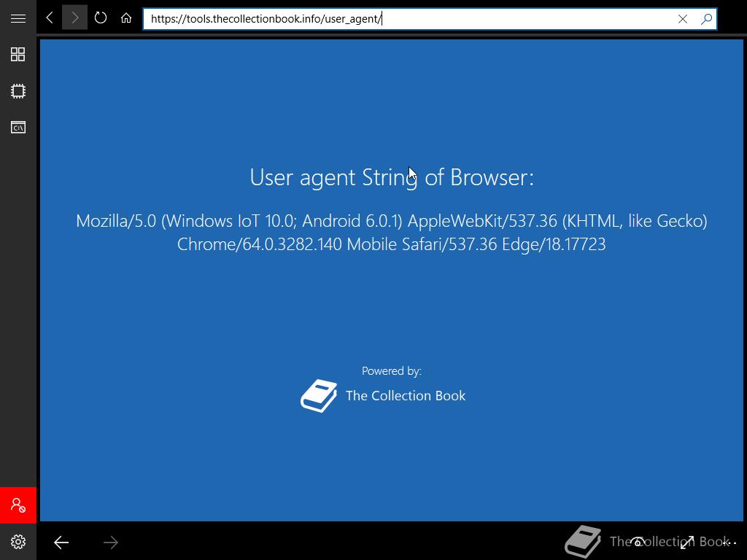Open the command line sidebar icon
The width and height of the screenshot is (747, 560).
18,127
